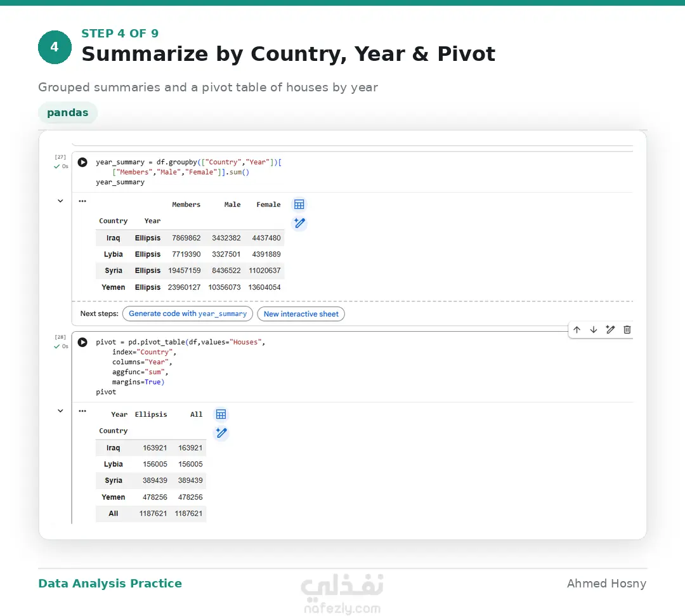
Task: Move the cell up with arrow icon
Action: [577, 330]
